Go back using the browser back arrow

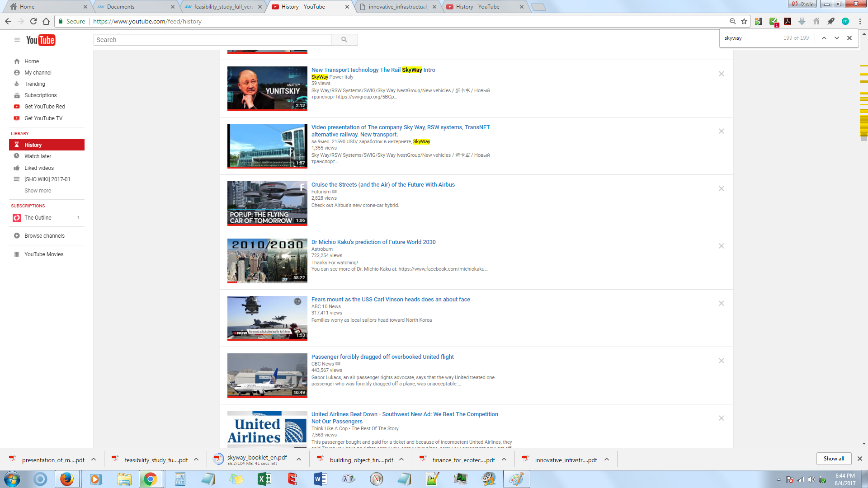click(x=8, y=21)
